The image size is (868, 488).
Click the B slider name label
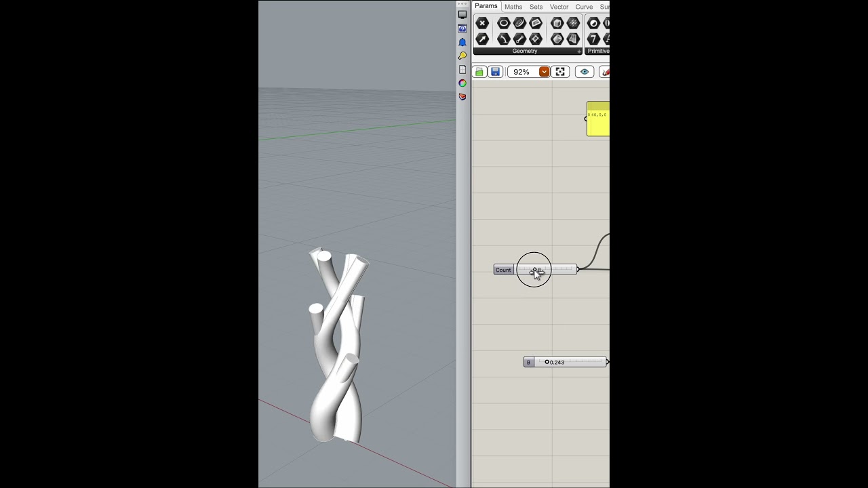pos(528,362)
